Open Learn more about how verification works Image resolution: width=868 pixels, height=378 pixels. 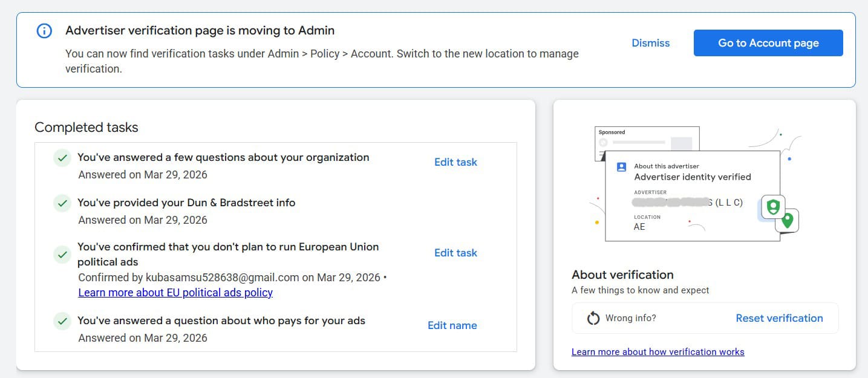point(658,352)
